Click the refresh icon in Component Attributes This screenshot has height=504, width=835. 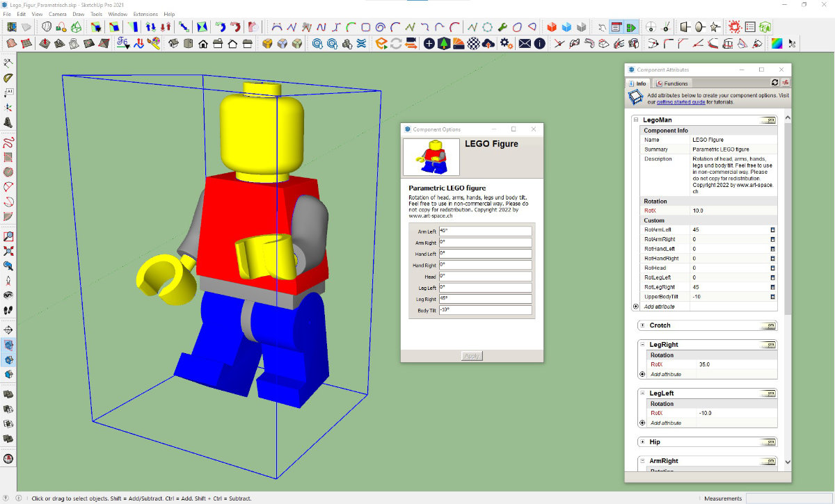(774, 83)
